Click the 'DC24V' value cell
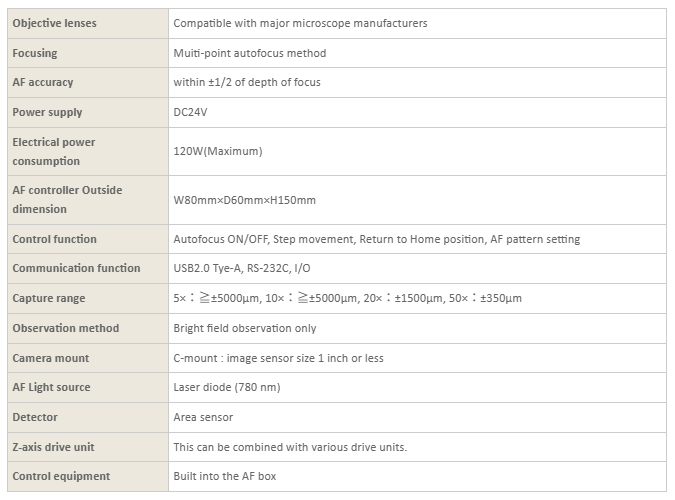Viewport: 675px width, 500px height. coord(190,112)
